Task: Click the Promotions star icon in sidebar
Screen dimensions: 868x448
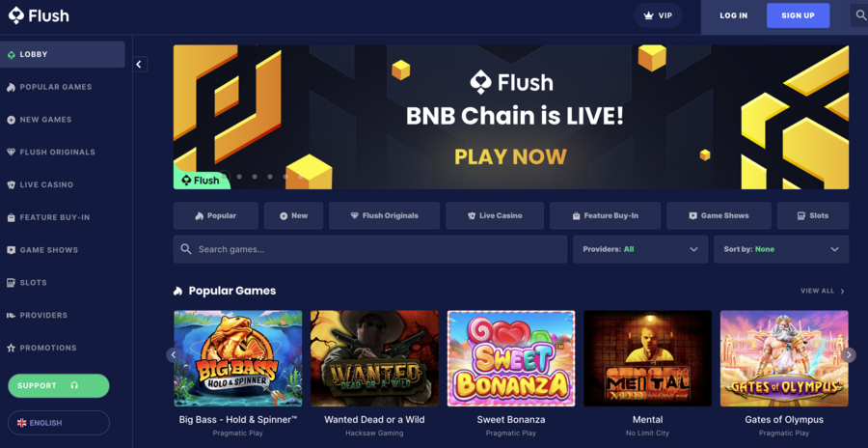Action: 11,349
